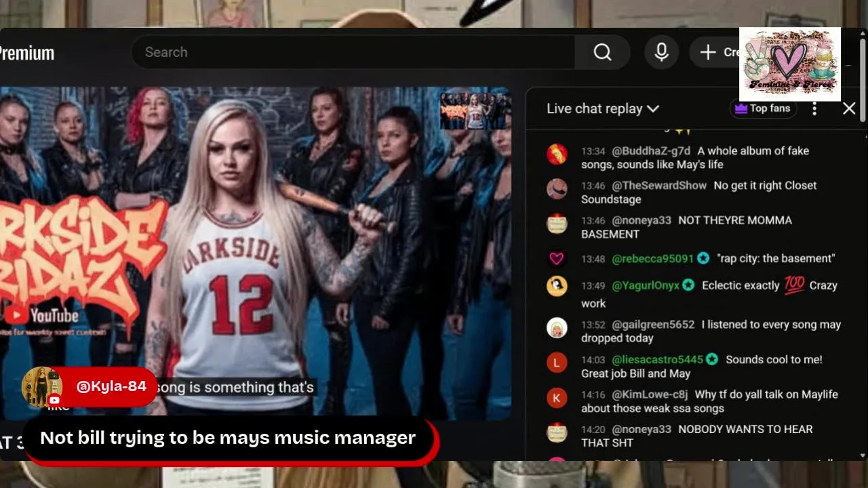This screenshot has width=868, height=488.
Task: Jump to timestamp 13:52 in chat
Action: [593, 325]
